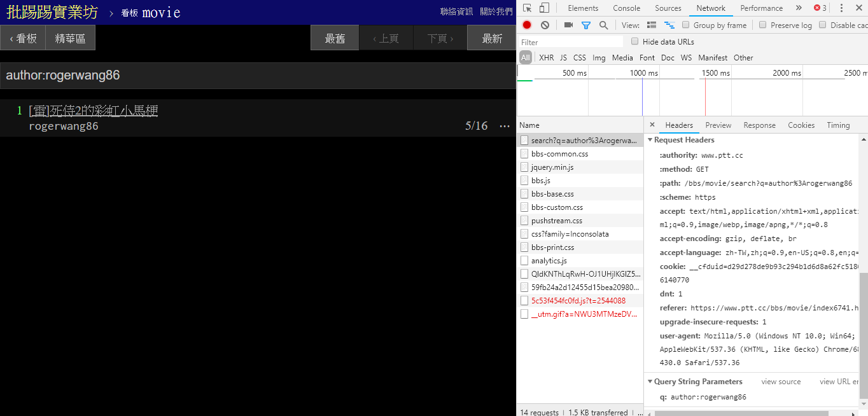Image resolution: width=868 pixels, height=416 pixels.
Task: Select the jquery.min.js request row
Action: (580, 167)
